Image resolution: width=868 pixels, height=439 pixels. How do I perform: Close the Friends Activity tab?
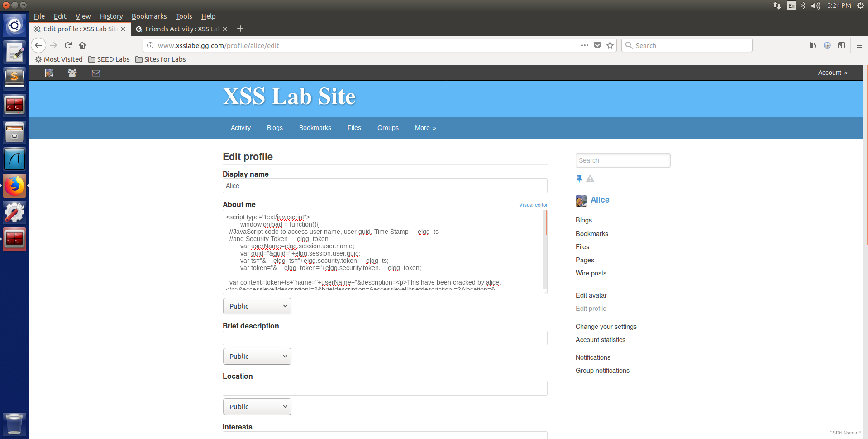click(225, 29)
